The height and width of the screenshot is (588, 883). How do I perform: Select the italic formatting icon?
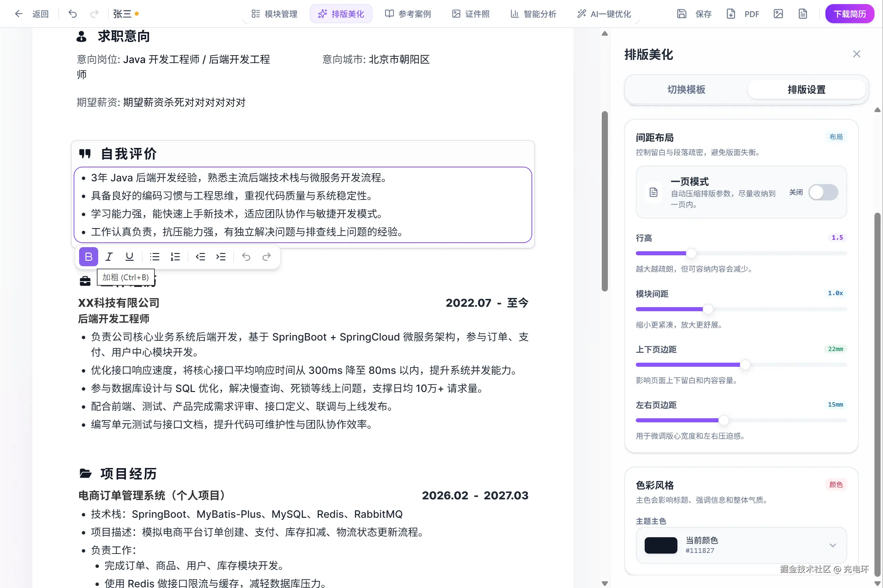[109, 256]
